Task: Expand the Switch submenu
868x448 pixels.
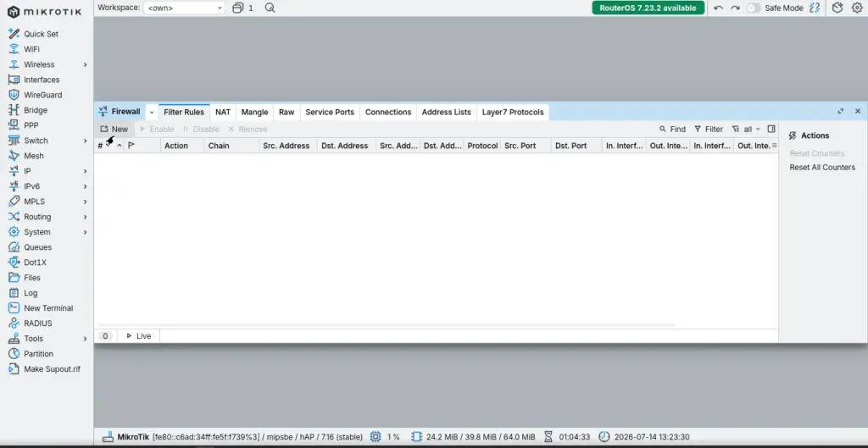Action: point(86,141)
